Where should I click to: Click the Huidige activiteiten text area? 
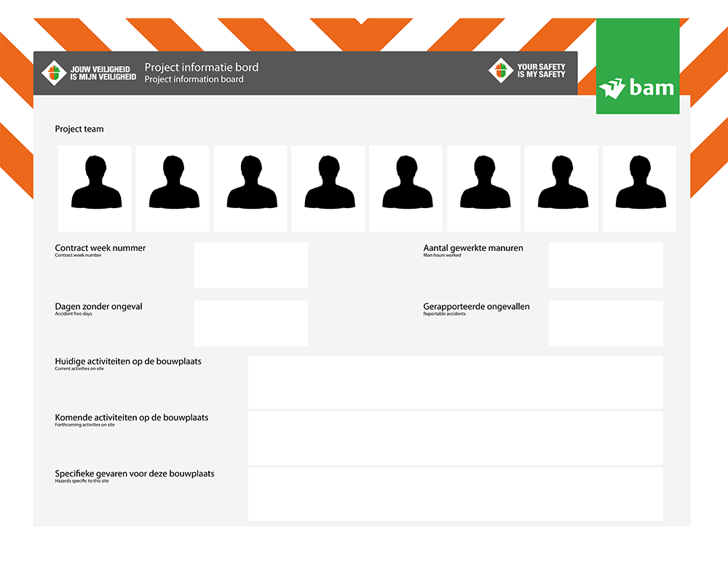click(456, 382)
